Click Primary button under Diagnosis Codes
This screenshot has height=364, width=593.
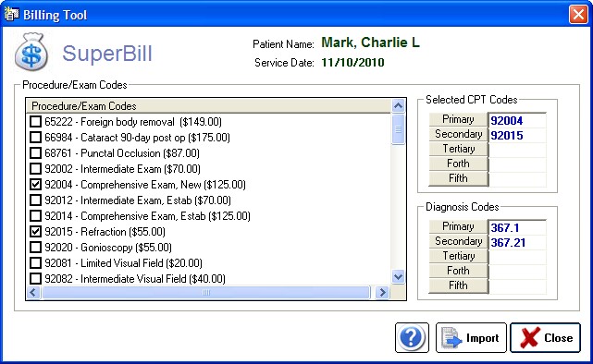click(x=458, y=226)
